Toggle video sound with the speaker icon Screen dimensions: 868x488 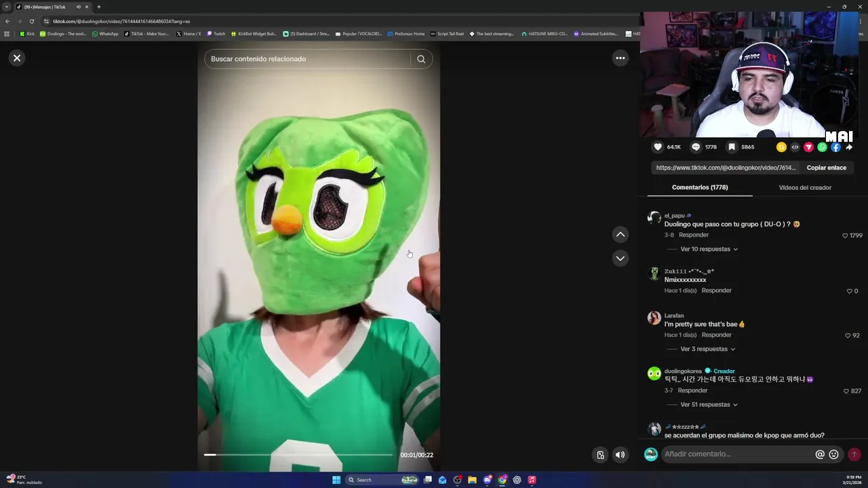pos(620,455)
